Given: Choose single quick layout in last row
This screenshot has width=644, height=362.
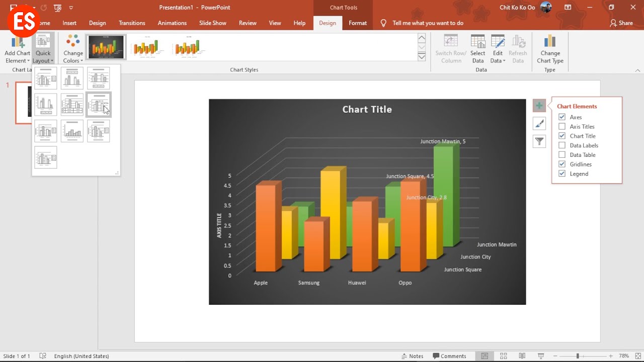Looking at the screenshot, I should tap(46, 157).
